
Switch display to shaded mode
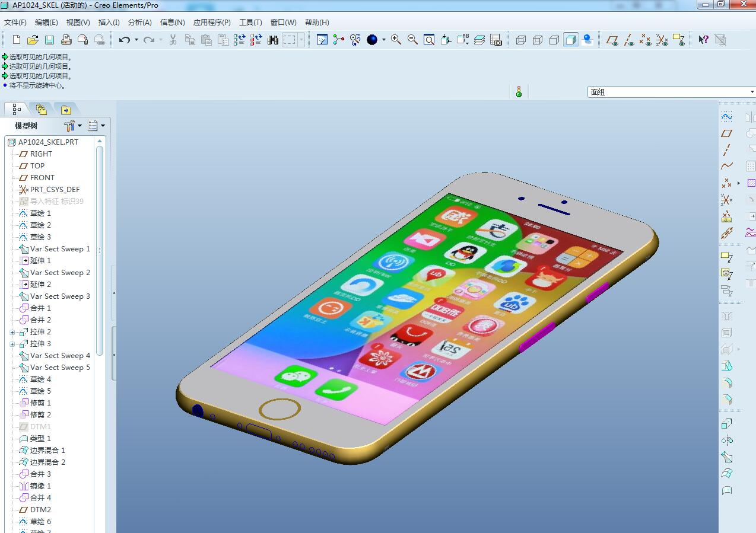[571, 40]
